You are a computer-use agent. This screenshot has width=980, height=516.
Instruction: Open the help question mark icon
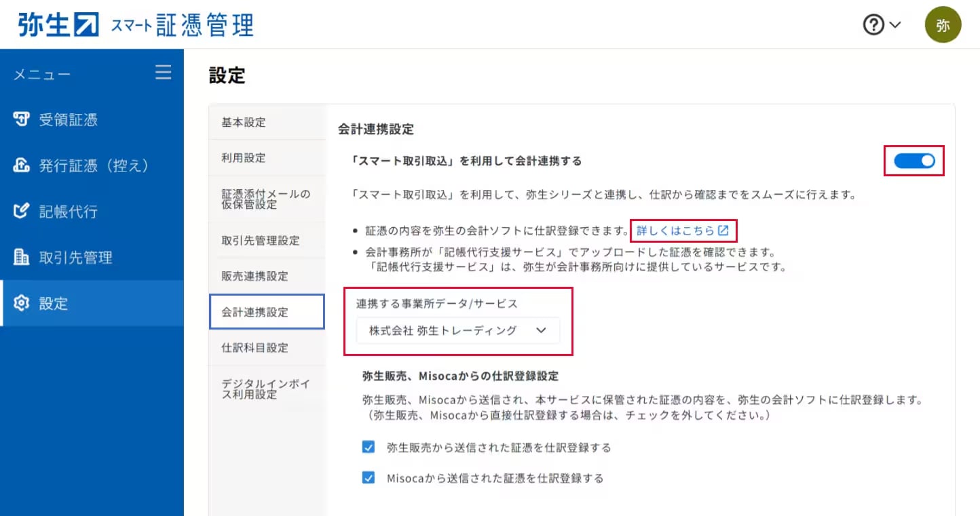873,25
